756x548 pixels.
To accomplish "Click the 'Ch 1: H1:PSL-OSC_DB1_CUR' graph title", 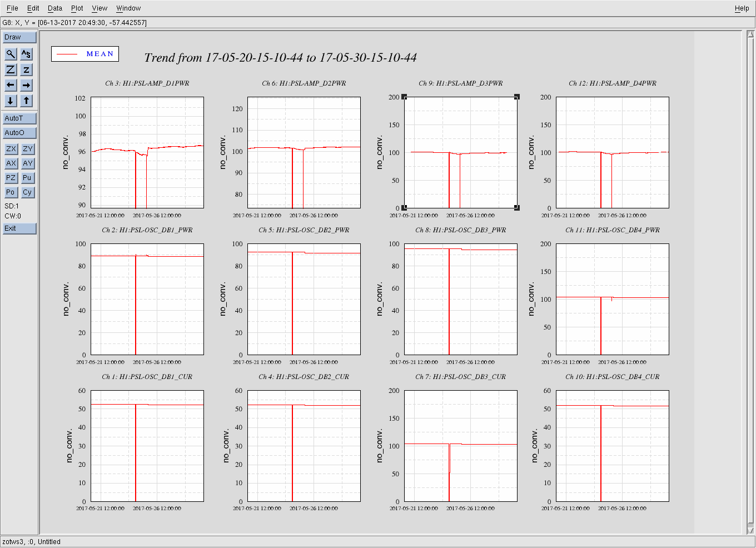I will pos(147,377).
